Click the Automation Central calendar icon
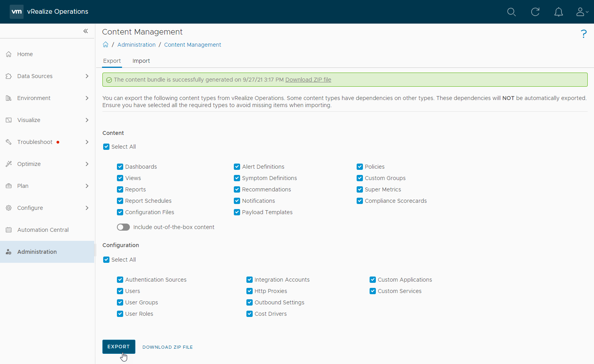 (9, 230)
